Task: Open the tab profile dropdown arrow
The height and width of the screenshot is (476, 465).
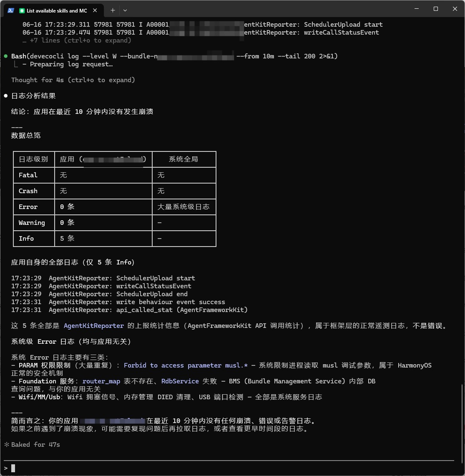Action: [125, 10]
